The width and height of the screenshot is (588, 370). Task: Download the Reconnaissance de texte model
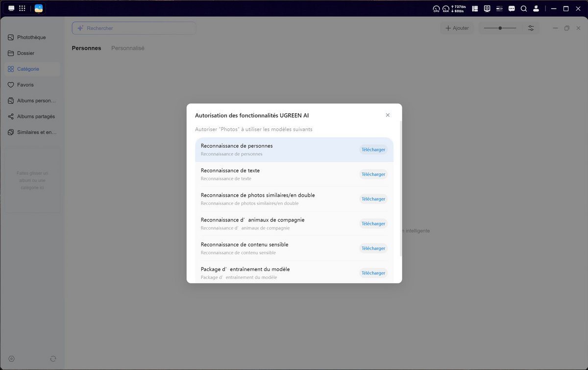click(x=373, y=174)
